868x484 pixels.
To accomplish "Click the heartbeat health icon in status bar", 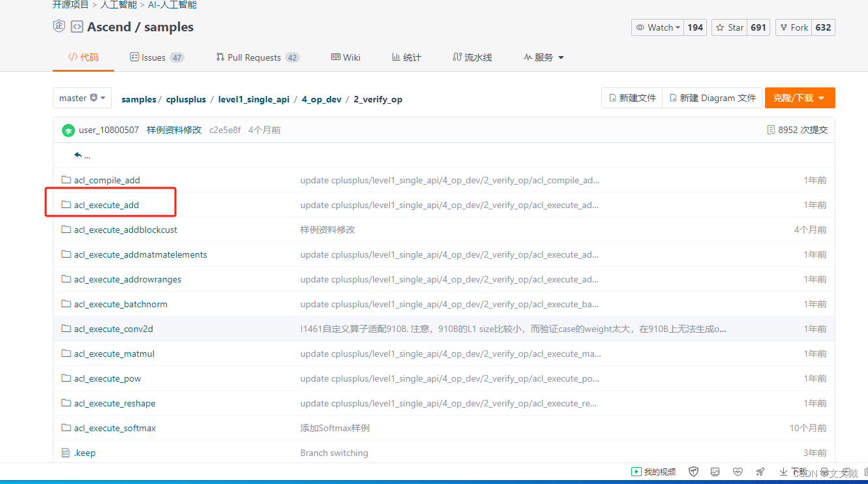I will tap(738, 472).
